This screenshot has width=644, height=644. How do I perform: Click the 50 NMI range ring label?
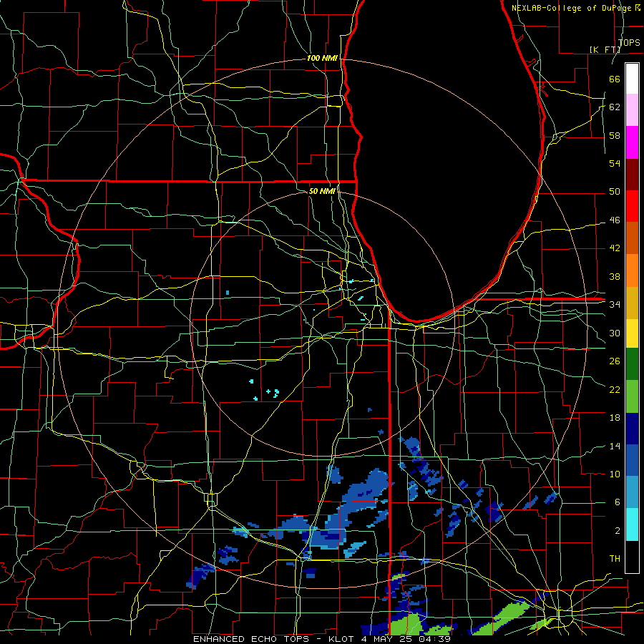point(322,191)
